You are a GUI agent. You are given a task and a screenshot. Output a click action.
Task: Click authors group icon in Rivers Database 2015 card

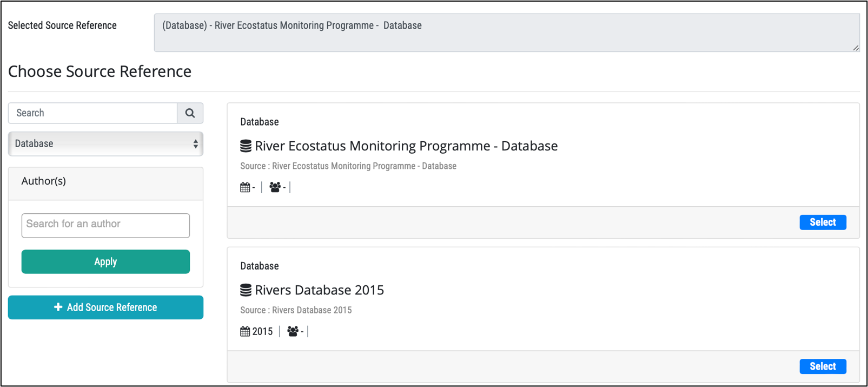293,331
